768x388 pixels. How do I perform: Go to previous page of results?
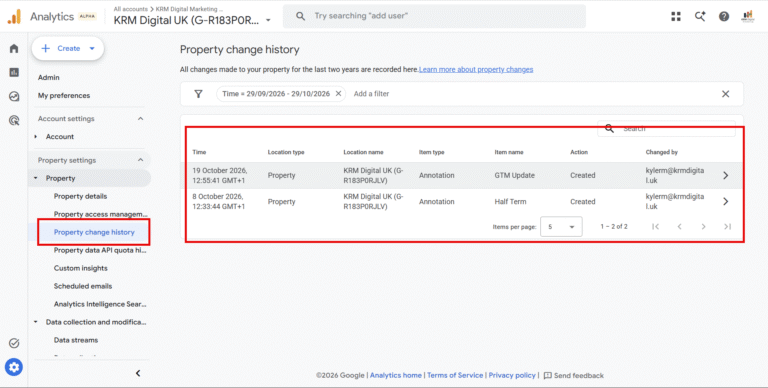tap(679, 226)
